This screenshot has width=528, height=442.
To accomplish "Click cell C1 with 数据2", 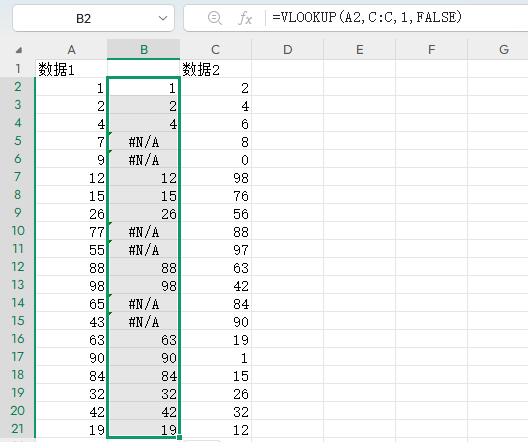I will (x=216, y=69).
